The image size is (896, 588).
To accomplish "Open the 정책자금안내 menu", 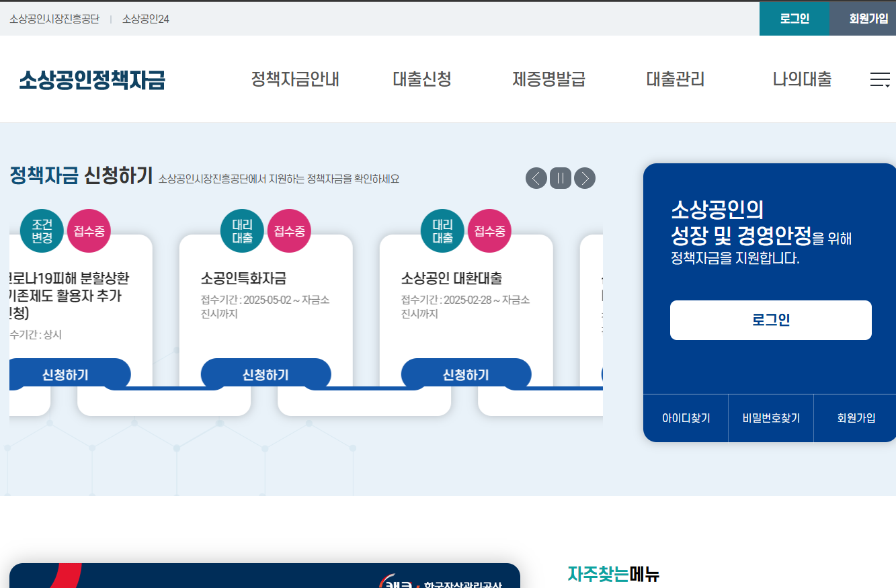I will (x=295, y=79).
